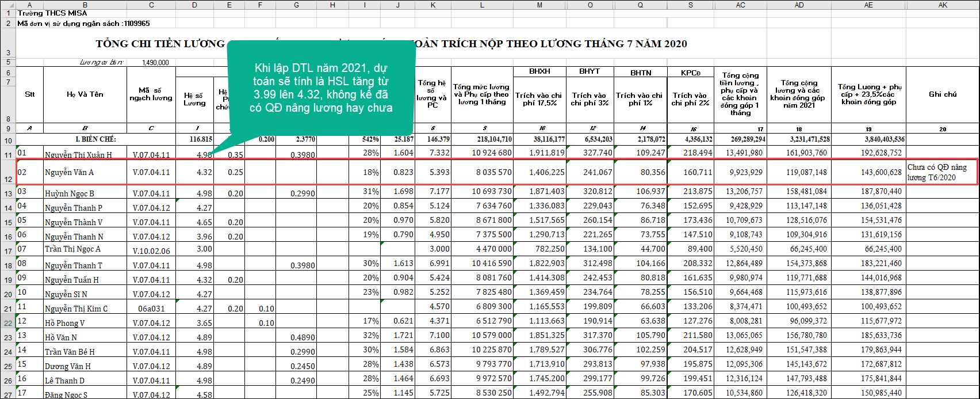The height and width of the screenshot is (399, 980).
Task: Select cell 119,087,148 in Nguyễn Văn A row
Action: (799, 172)
